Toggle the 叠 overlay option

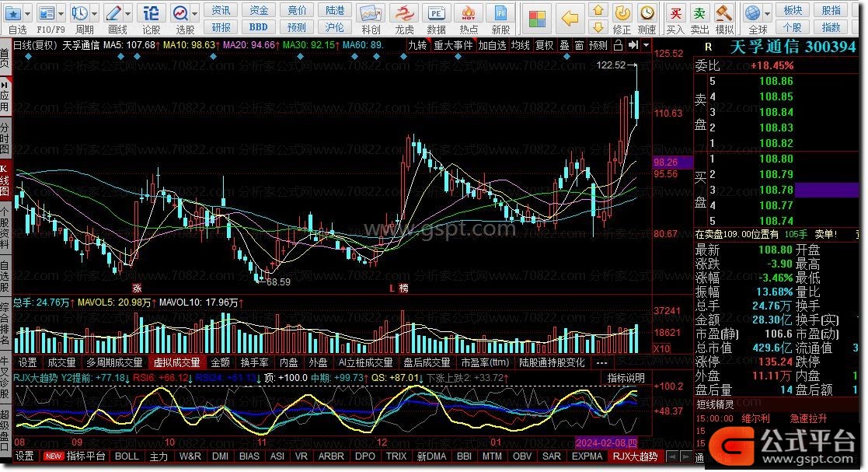coord(565,45)
